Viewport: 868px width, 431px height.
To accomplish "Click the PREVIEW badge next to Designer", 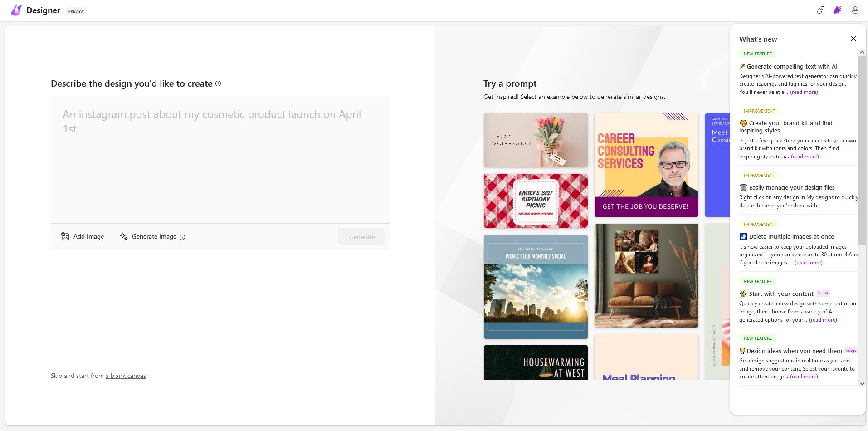I will tap(76, 11).
